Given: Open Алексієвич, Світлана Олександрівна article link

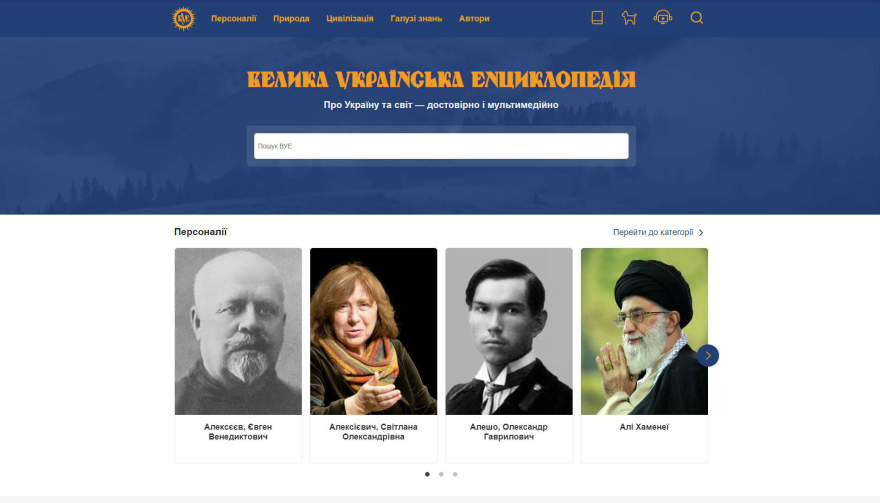Looking at the screenshot, I should [373, 432].
